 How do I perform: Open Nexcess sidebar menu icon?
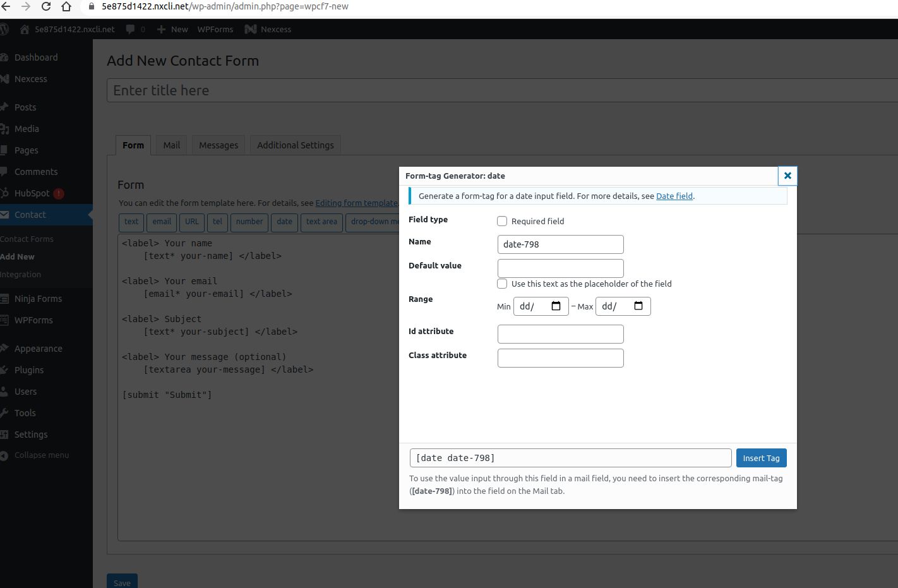click(5, 79)
